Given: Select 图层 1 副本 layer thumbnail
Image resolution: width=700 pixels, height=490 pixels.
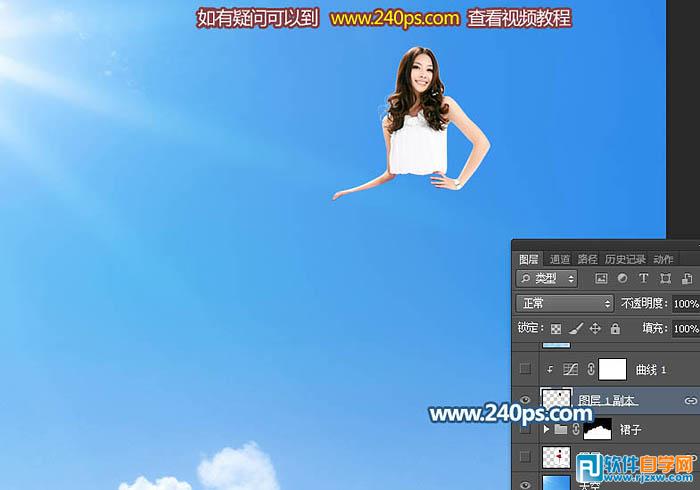Looking at the screenshot, I should pyautogui.click(x=556, y=399).
